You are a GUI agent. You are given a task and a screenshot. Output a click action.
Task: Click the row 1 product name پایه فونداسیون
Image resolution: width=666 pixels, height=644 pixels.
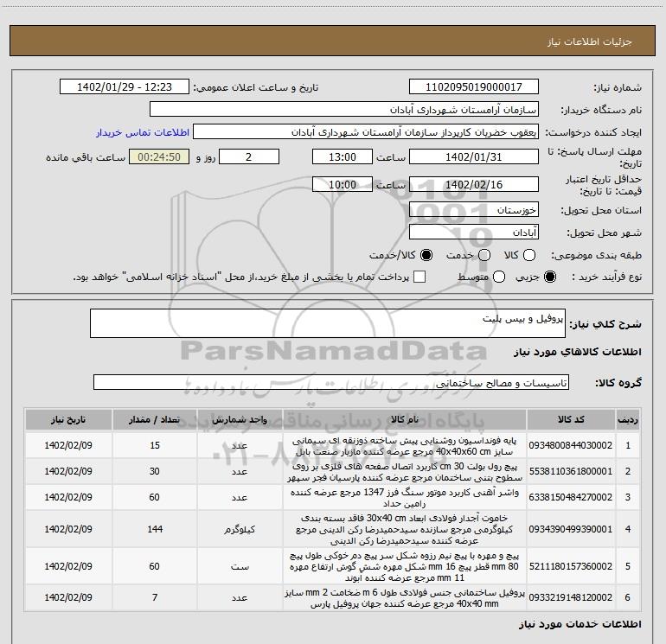(405, 446)
